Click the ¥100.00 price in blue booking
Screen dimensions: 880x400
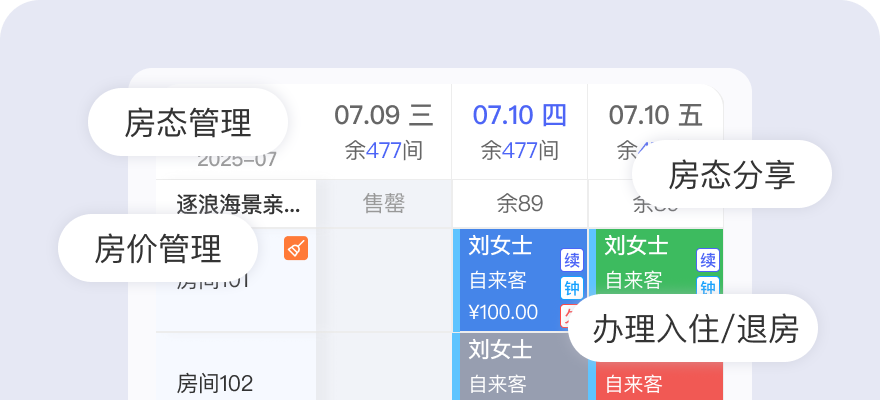pyautogui.click(x=503, y=312)
